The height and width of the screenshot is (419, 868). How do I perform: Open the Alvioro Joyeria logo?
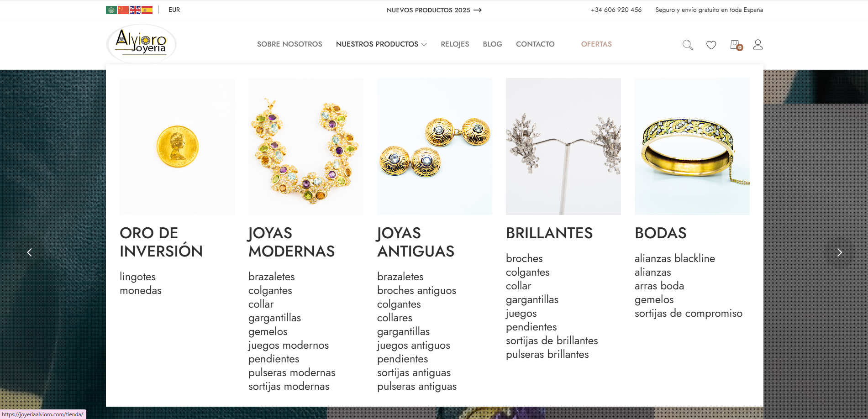click(141, 44)
